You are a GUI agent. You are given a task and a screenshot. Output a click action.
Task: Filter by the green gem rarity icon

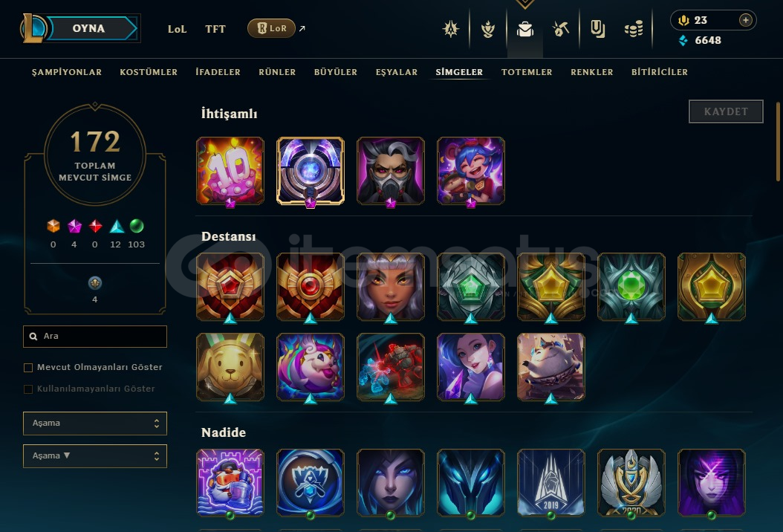(137, 227)
